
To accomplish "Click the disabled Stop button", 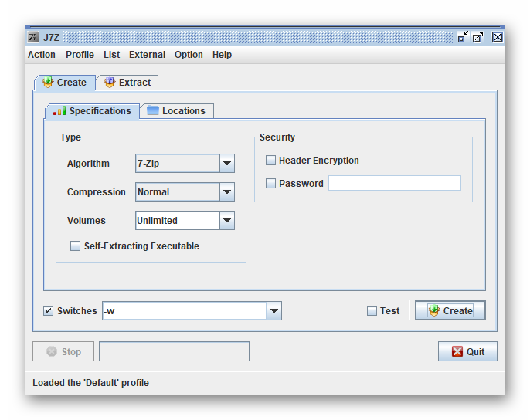I will [63, 351].
